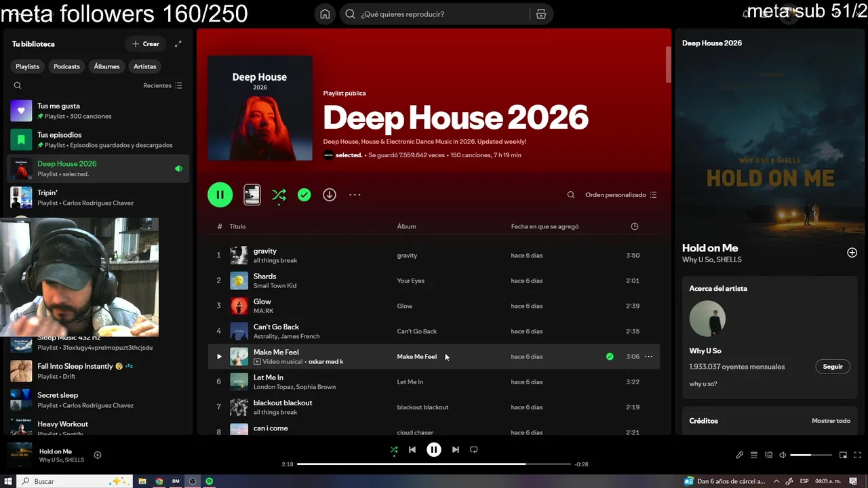
Task: Toggle playlist shuffle beside the preview thumbnail
Action: (x=279, y=195)
